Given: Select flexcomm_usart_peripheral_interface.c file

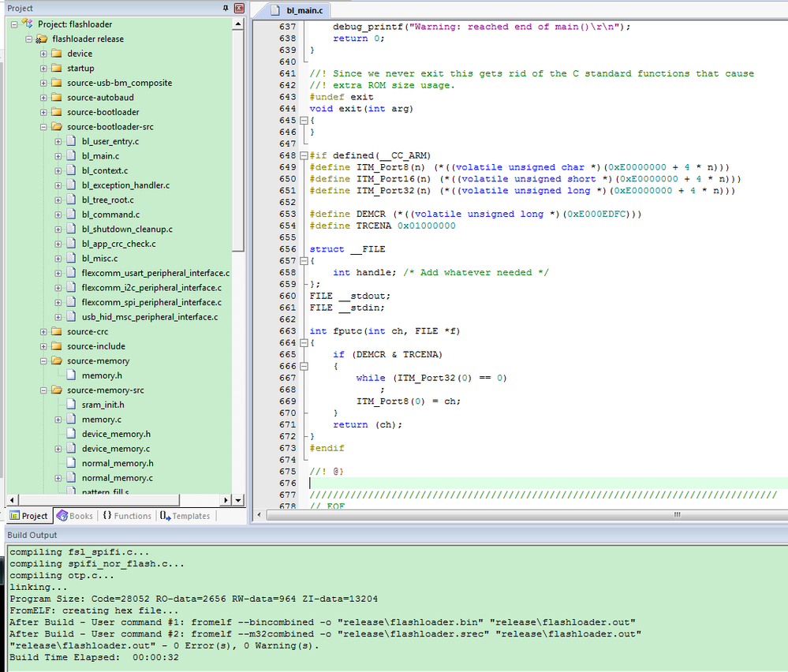Looking at the screenshot, I should [x=155, y=273].
